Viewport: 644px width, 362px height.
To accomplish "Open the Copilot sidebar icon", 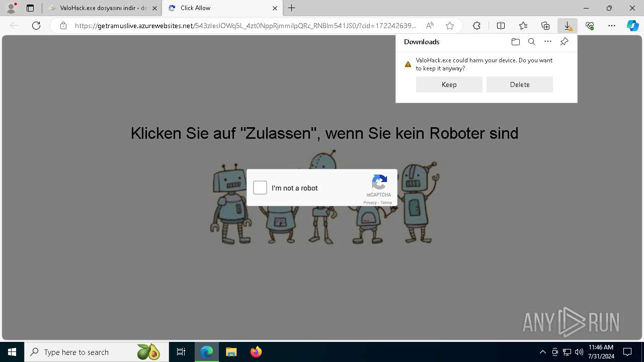I will (x=633, y=26).
